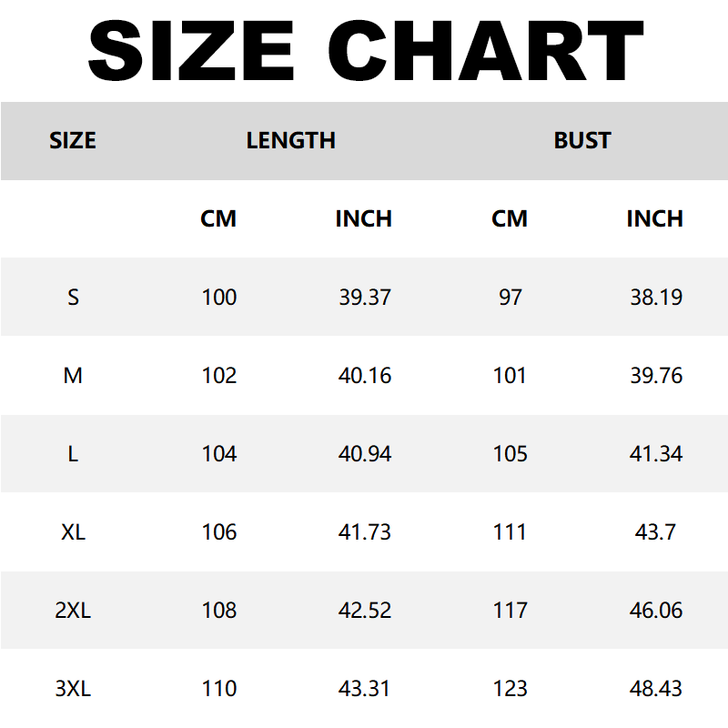Click the 43.7 bust inch value
728x728 pixels.
[656, 532]
